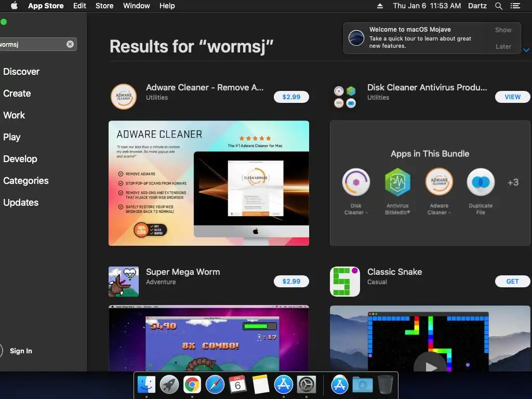532x399 pixels.
Task: Open Spotlight search in menu bar
Action: pyautogui.click(x=498, y=6)
